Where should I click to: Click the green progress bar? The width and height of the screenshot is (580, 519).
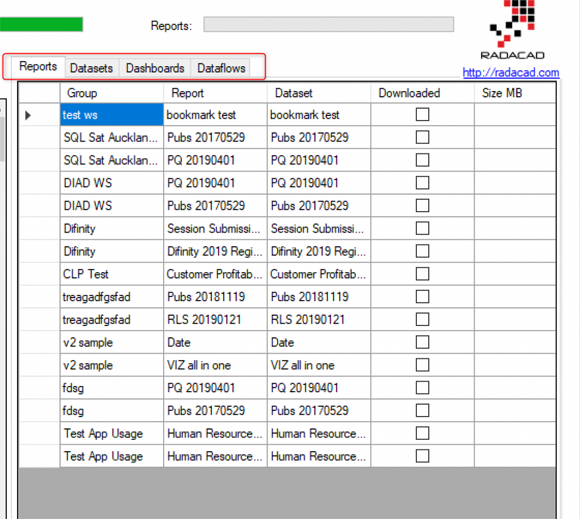point(41,24)
